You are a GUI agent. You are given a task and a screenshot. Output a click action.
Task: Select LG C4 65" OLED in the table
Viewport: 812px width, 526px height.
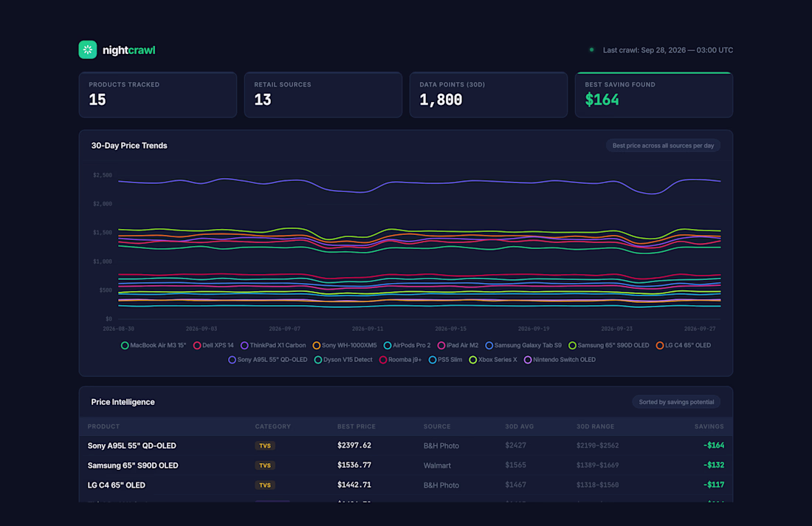[x=117, y=485]
